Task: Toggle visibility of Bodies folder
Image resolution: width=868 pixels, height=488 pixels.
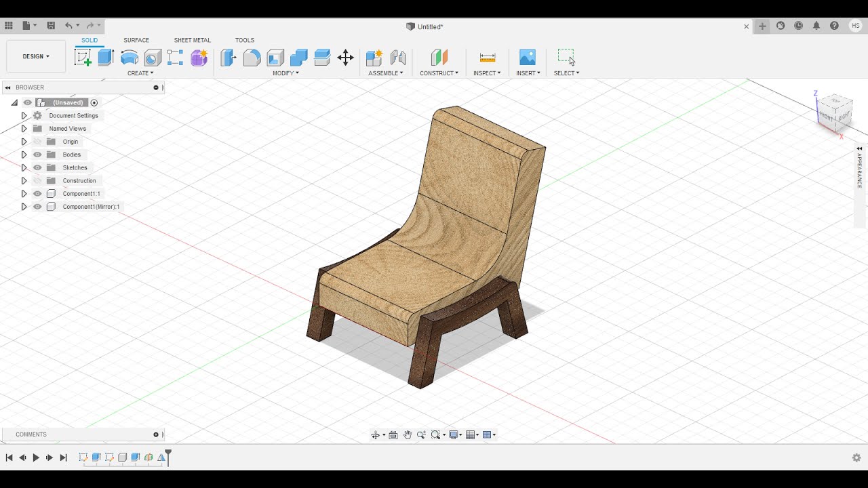Action: tap(37, 155)
